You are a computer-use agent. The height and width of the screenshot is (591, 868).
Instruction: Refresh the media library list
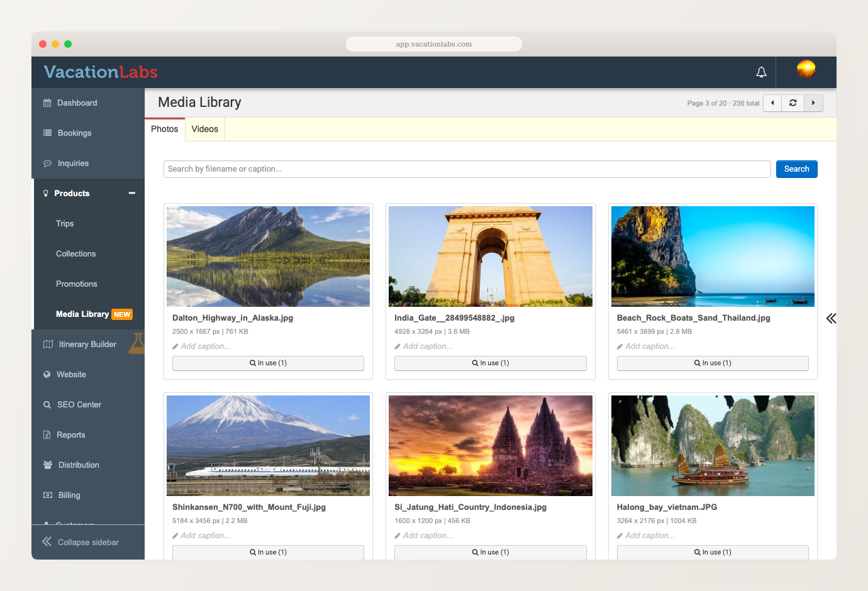tap(793, 103)
